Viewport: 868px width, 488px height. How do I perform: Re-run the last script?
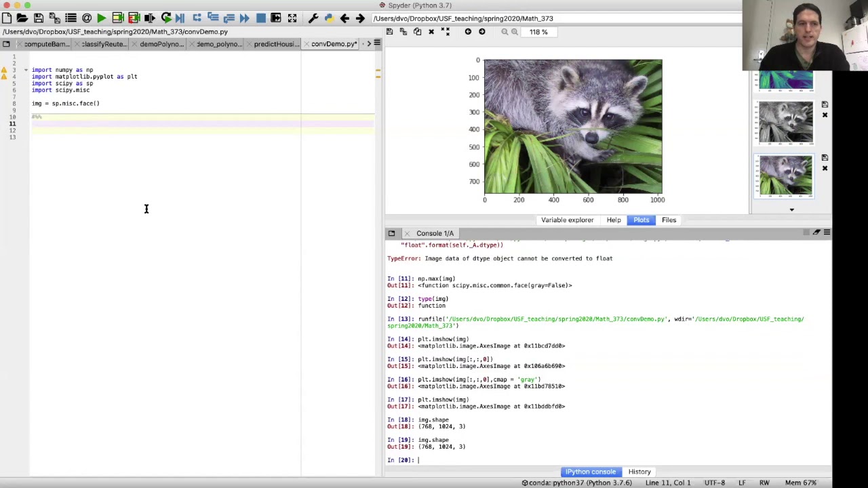(166, 18)
